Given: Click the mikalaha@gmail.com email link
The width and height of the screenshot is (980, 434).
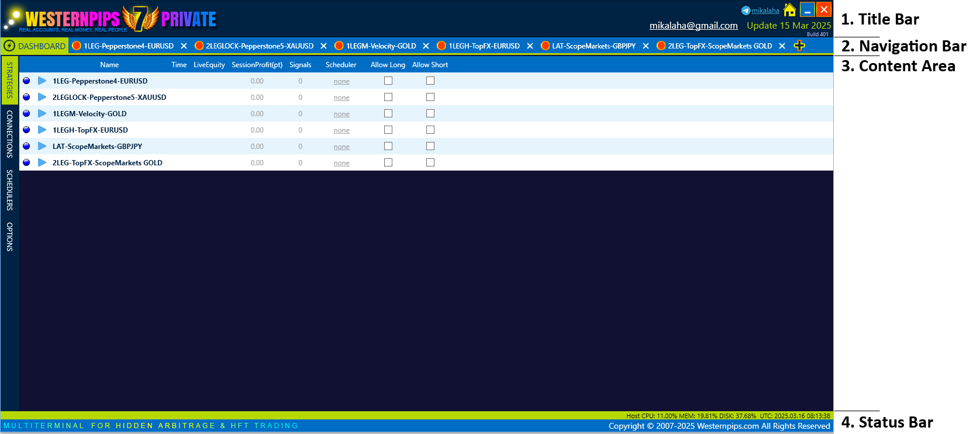Looking at the screenshot, I should (x=693, y=25).
